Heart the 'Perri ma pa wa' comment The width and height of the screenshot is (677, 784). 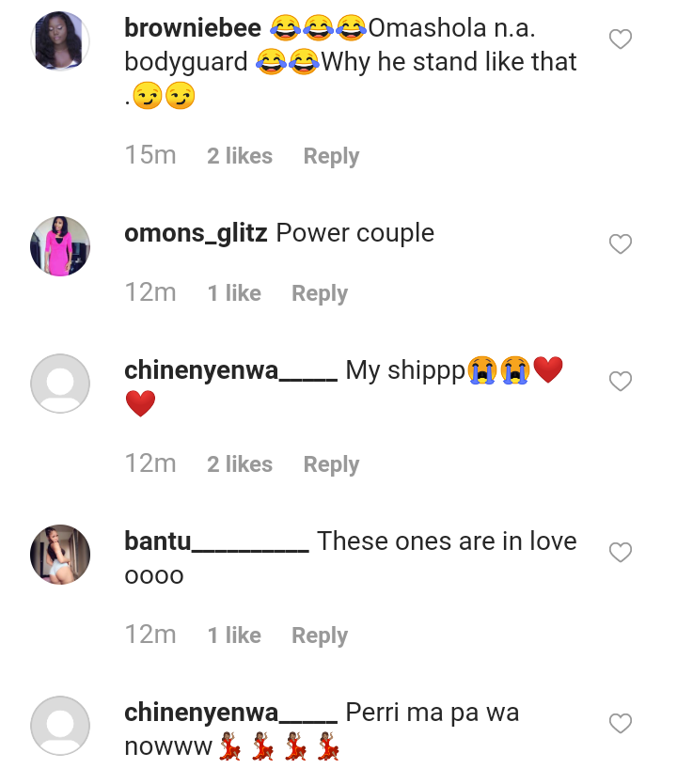[621, 724]
